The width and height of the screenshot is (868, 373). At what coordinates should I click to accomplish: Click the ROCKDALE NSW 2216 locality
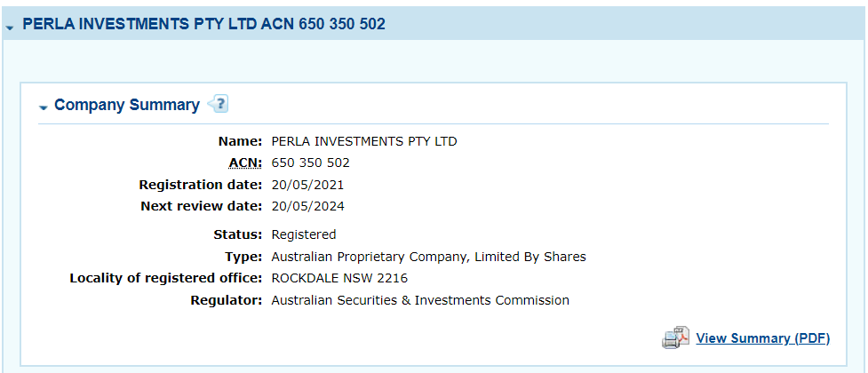[x=339, y=278]
